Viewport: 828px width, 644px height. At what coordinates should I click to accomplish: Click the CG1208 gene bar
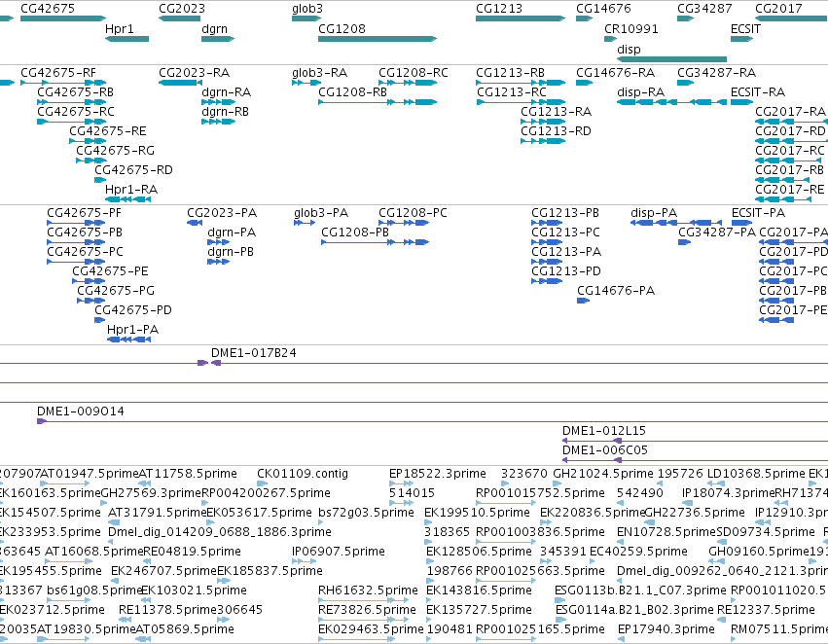coord(378,39)
